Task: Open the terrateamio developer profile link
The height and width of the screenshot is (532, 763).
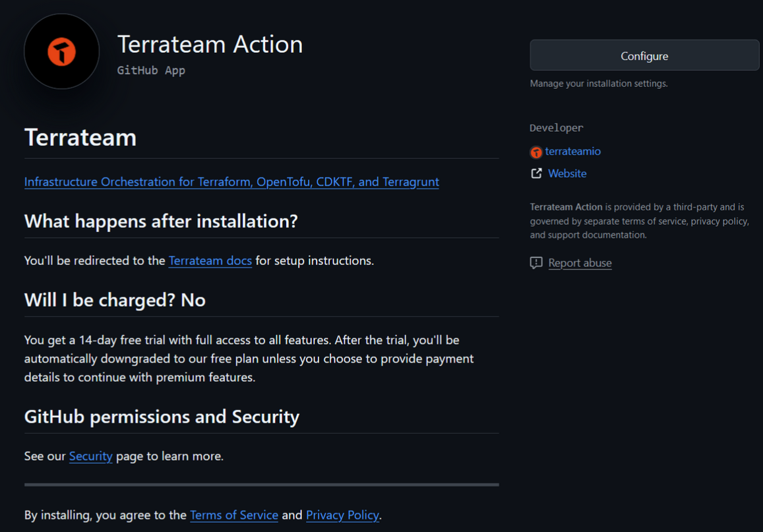Action: [x=572, y=151]
